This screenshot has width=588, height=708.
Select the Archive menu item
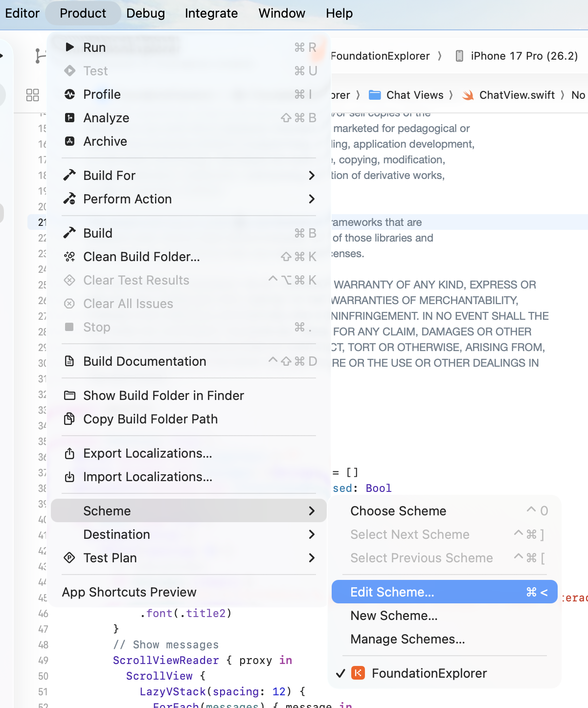[x=189, y=141]
